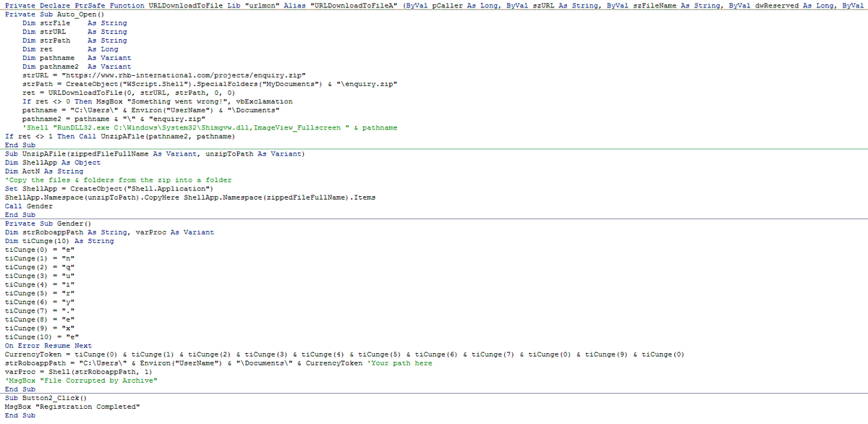Click the 'Sub UnzipAFile(zippedFileFullName...' header
Image resolution: width=868 pixels, height=424 pixels.
pos(155,153)
